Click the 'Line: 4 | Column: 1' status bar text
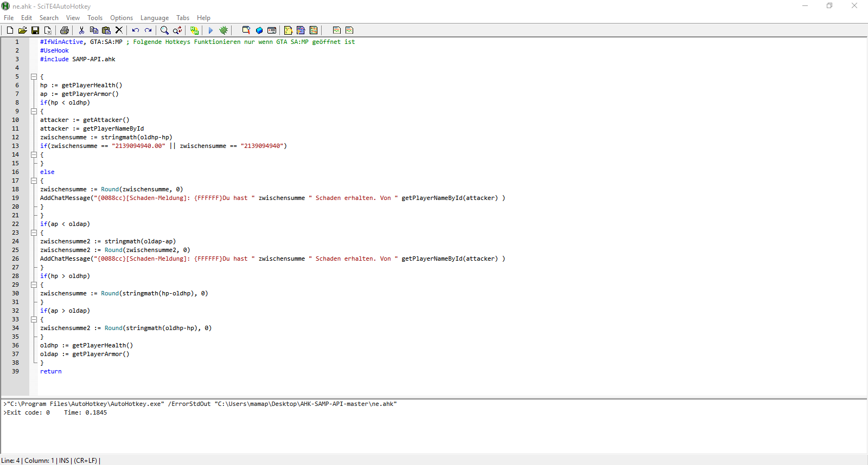 [28, 461]
